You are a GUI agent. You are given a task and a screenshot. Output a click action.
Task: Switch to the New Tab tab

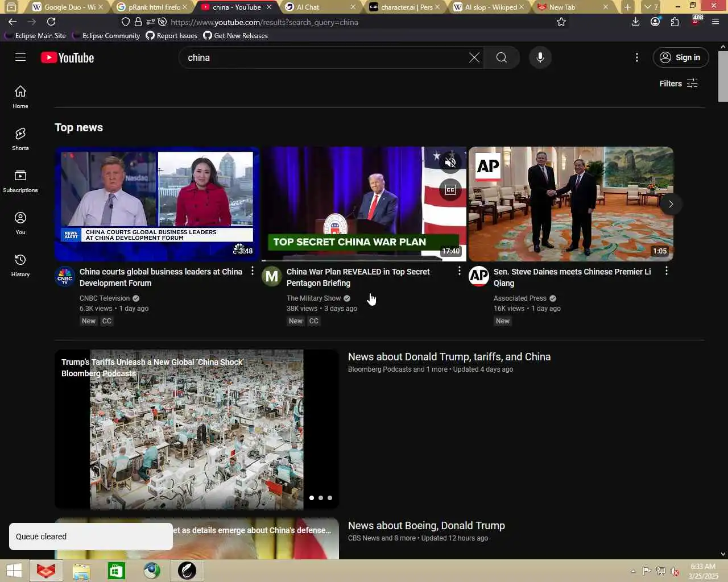click(572, 7)
